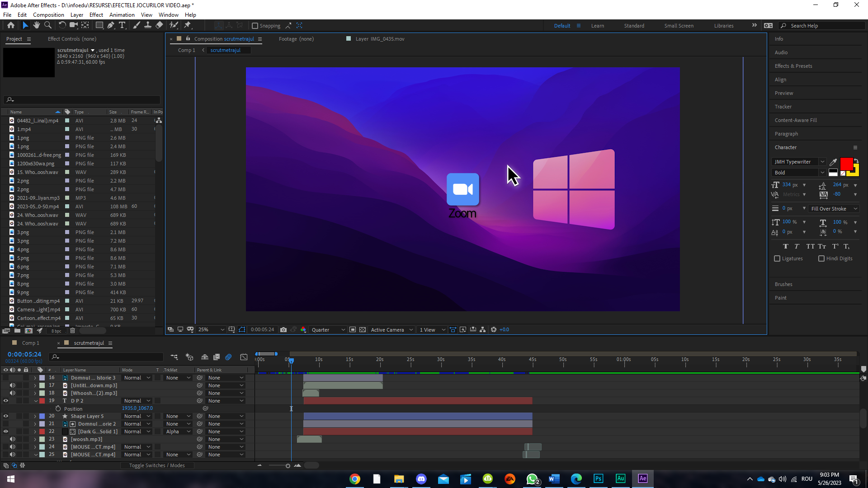The image size is (868, 488).
Task: Click the timeline zoom slider handle
Action: [288, 466]
